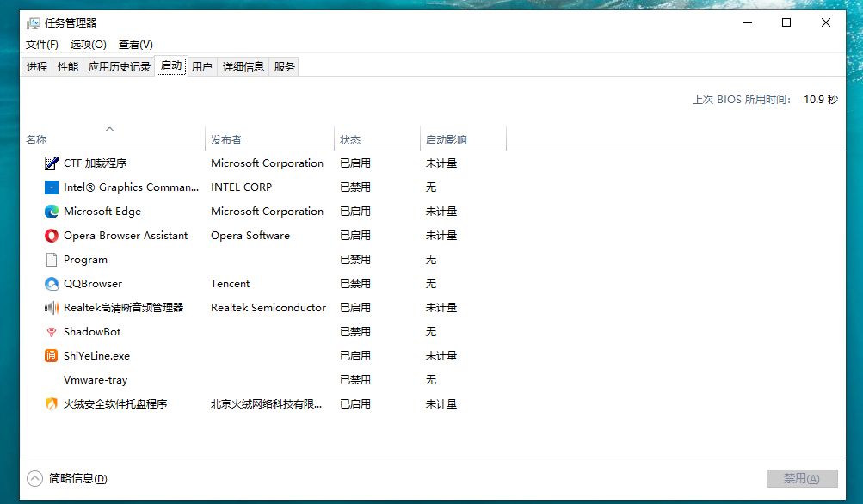This screenshot has width=863, height=504.
Task: Click Tencent publisher cell
Action: [230, 284]
